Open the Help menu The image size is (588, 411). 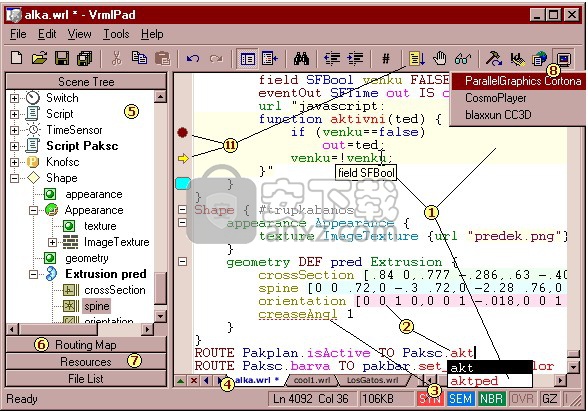pos(152,34)
